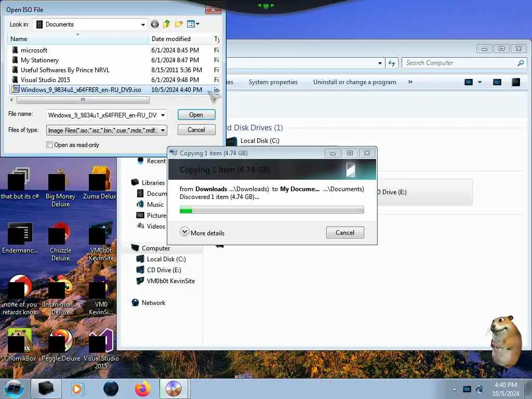Toggle the preview pane icon
Viewport: 532px width, 399px height.
497,82
